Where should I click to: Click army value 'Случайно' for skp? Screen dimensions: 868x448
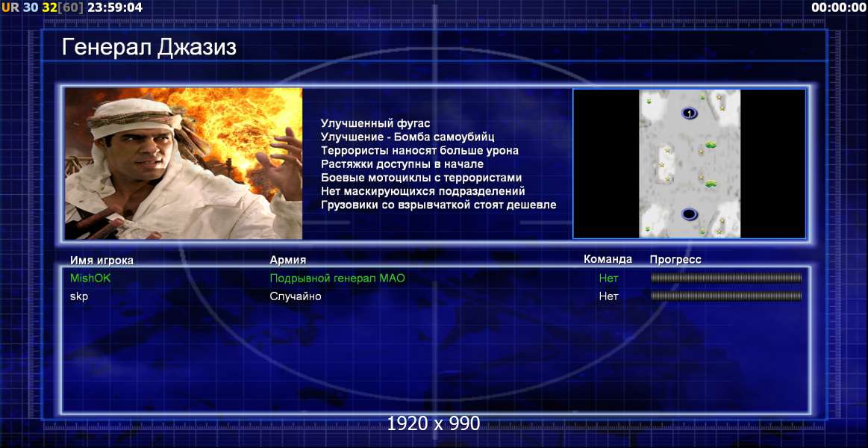tap(295, 297)
